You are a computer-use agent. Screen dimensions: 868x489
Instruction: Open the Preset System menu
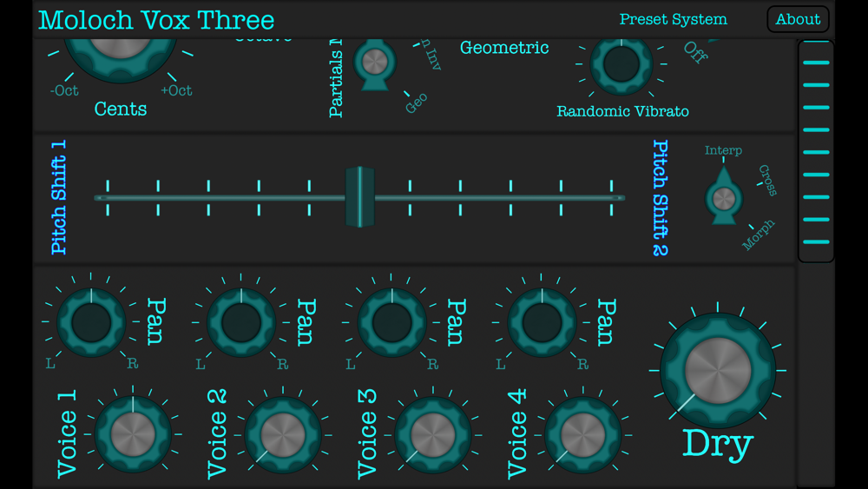coord(674,19)
